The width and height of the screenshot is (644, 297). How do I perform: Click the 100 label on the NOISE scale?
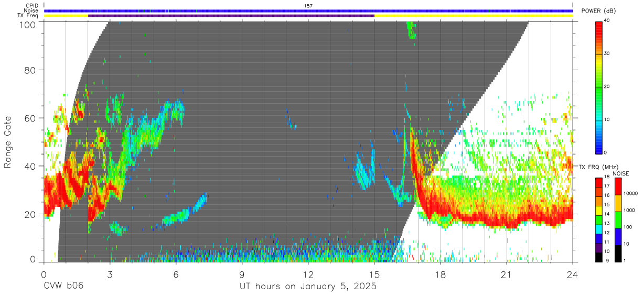[x=627, y=227]
